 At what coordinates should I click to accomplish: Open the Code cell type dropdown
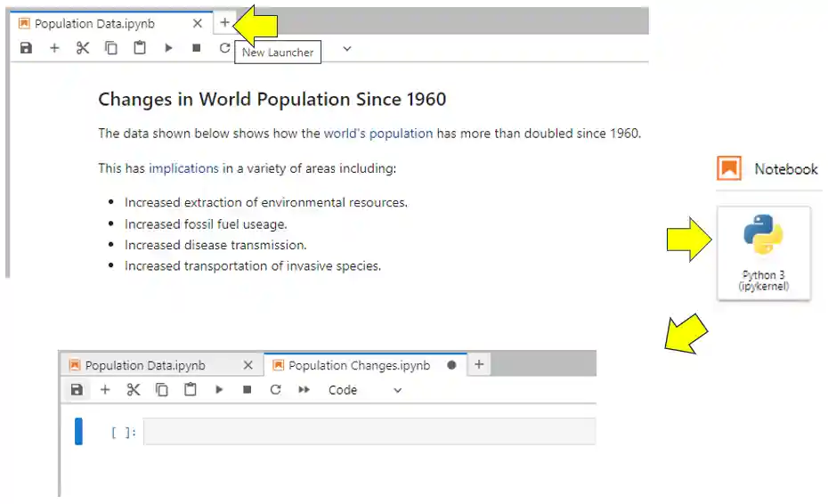tap(365, 390)
